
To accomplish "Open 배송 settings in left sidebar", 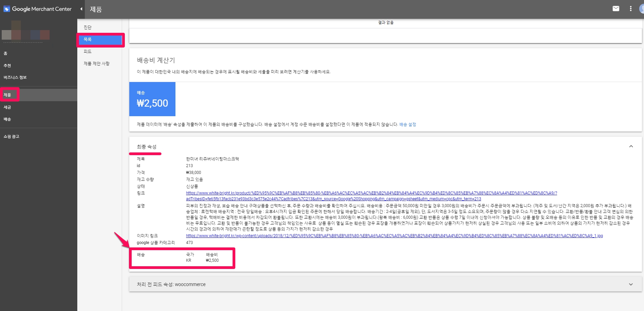I will coord(7,119).
